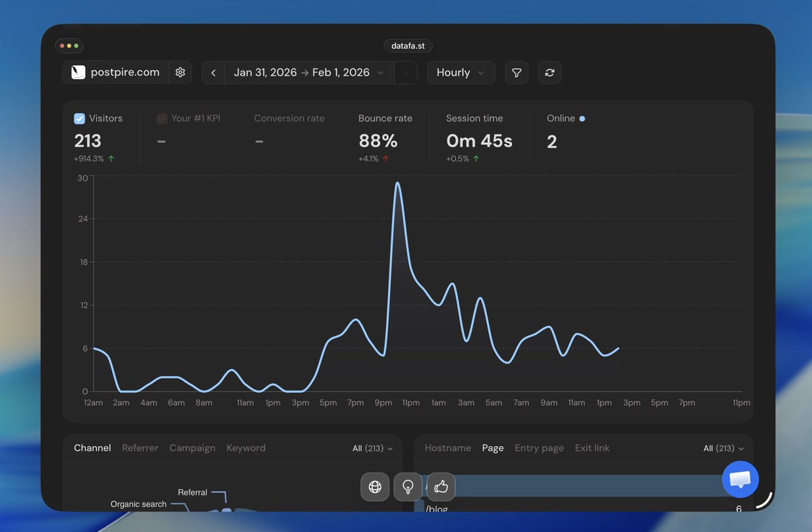The image size is (812, 532).
Task: Click the Organic search channel label
Action: click(138, 504)
